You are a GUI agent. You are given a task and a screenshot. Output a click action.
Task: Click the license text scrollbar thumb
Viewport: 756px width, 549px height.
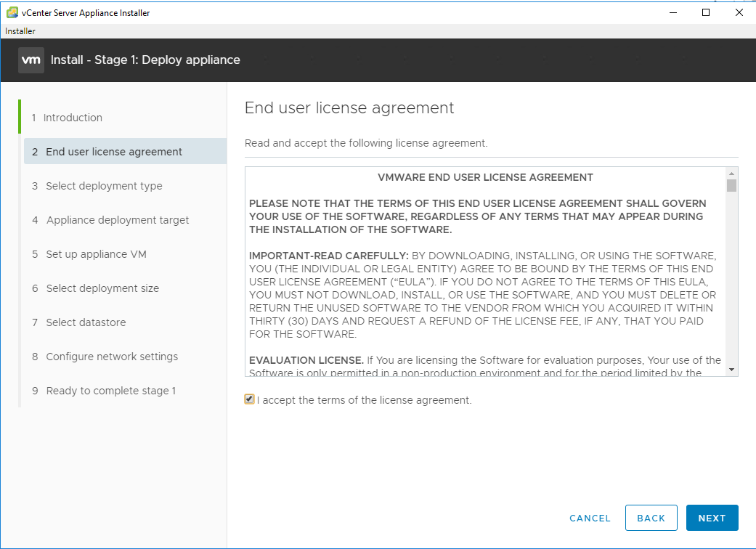(x=732, y=186)
